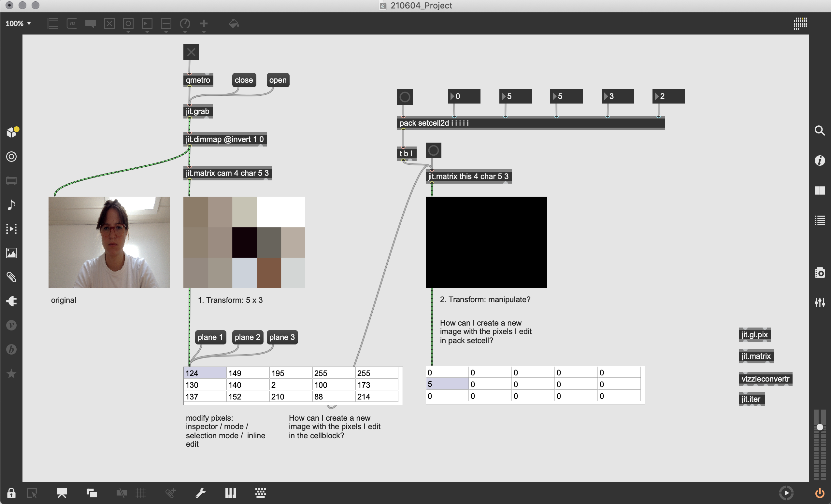
Task: Open the target Max objects sidebar icon
Action: coord(11,156)
